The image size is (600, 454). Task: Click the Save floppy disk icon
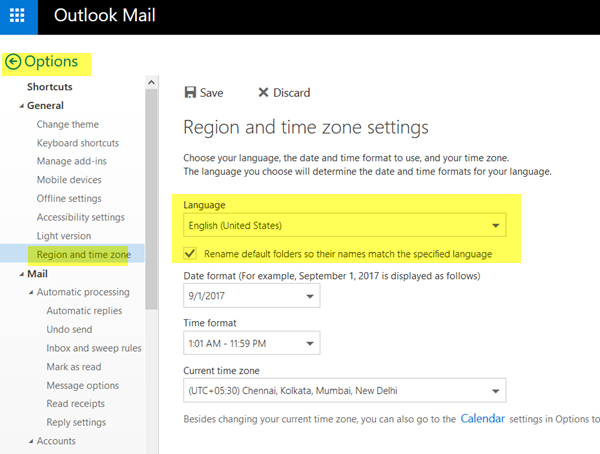point(190,93)
